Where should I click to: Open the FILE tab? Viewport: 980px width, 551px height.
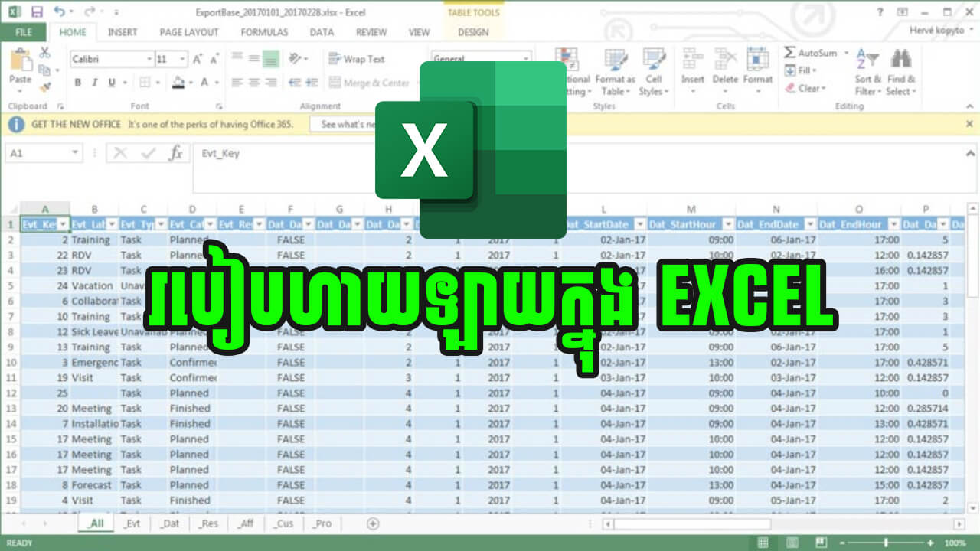click(x=24, y=32)
